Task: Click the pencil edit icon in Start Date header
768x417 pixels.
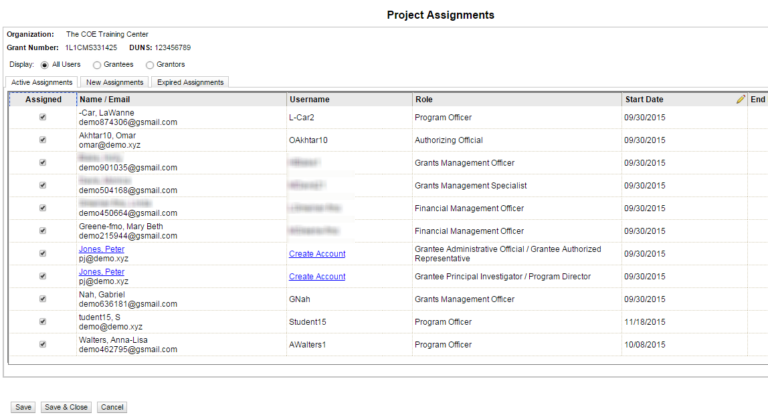Action: pos(740,100)
